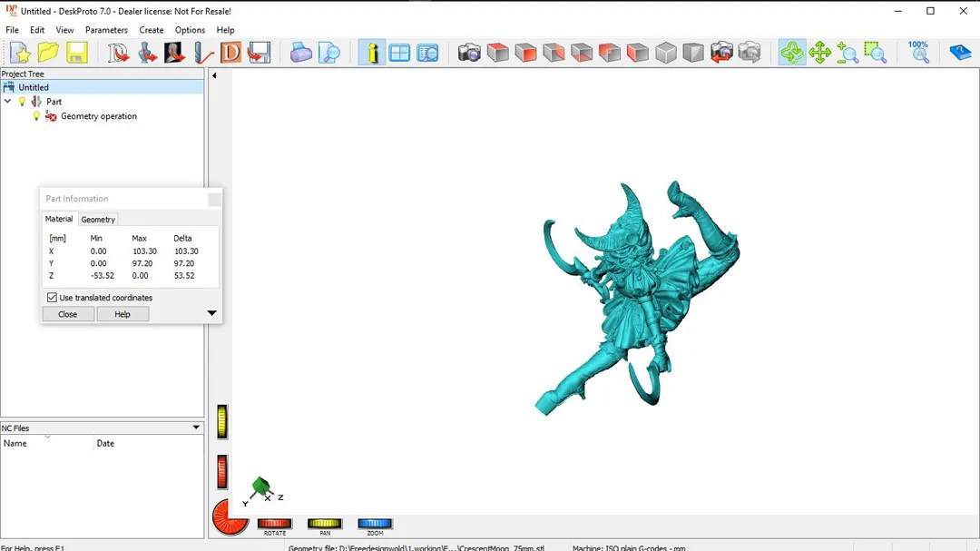Select the plain dark gray cube view
Viewport: 980px width, 551px height.
point(693,54)
